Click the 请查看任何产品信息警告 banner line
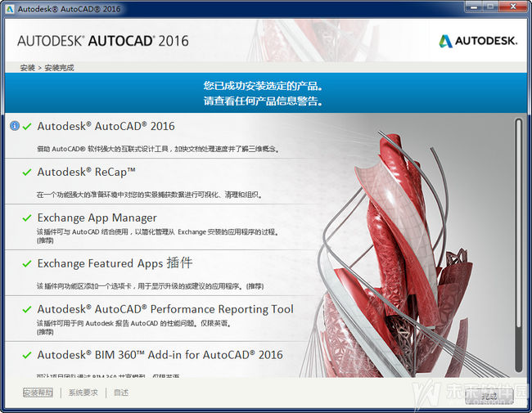 click(x=263, y=101)
